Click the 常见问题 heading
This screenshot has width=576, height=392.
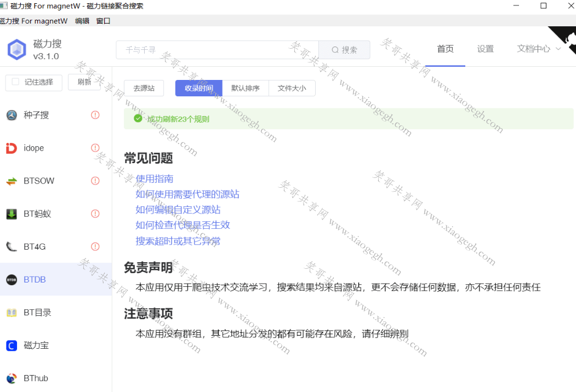(x=149, y=158)
